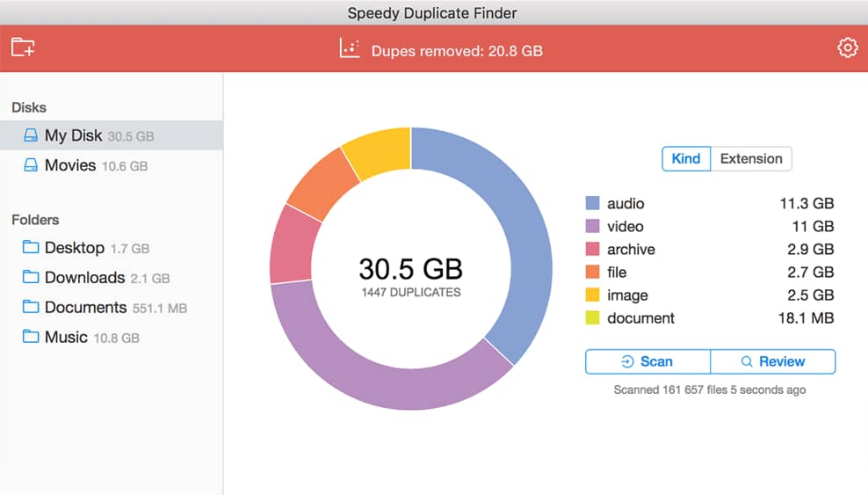Click the blue audio legend swatch
The height and width of the screenshot is (495, 868).
point(592,203)
